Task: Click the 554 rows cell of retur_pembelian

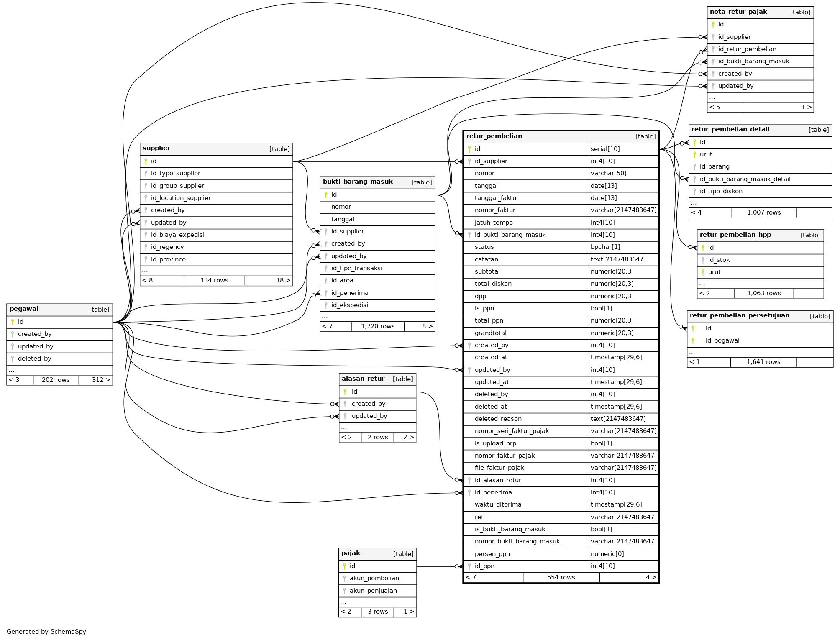Action: pyautogui.click(x=561, y=577)
